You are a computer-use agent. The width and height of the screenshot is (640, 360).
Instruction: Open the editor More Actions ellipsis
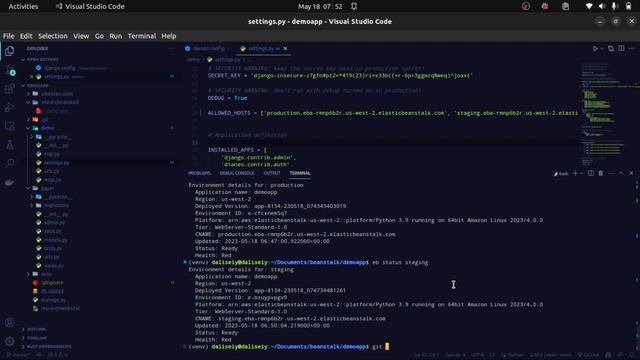pos(631,49)
